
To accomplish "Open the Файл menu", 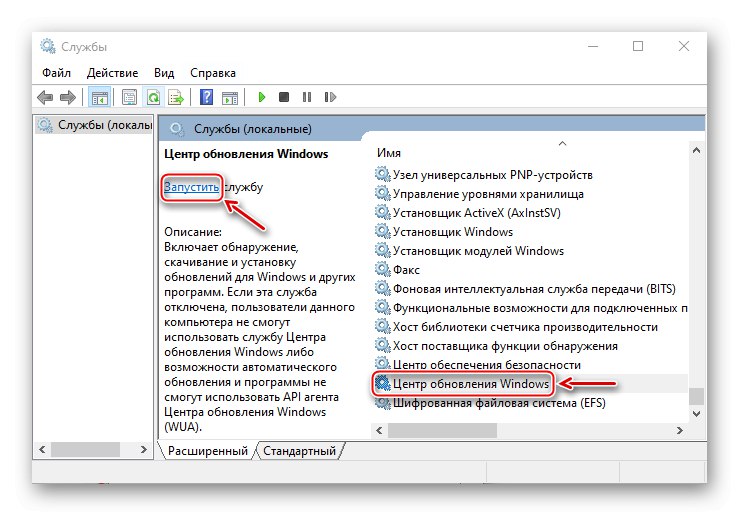I will pyautogui.click(x=57, y=73).
